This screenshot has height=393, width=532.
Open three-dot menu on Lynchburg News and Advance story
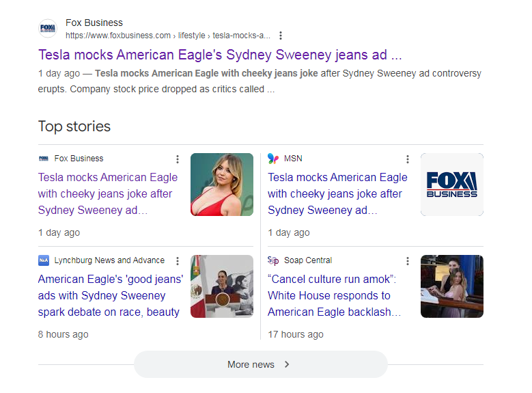point(178,261)
